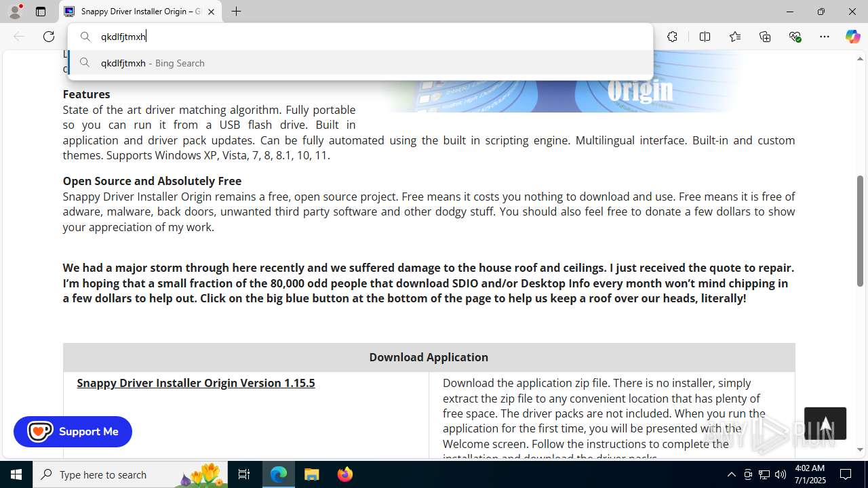Open File Explorer from the taskbar
The width and height of the screenshot is (868, 488).
point(312,474)
